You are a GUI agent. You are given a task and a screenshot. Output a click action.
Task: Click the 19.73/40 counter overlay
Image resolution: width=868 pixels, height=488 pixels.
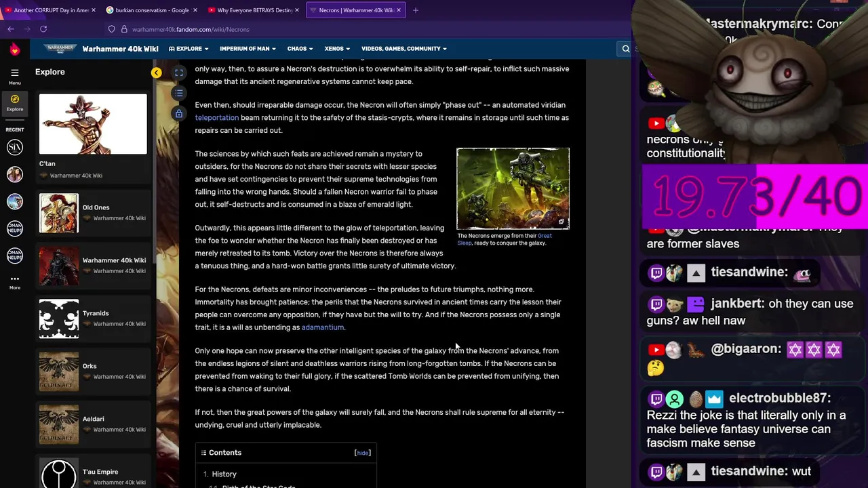pos(755,197)
